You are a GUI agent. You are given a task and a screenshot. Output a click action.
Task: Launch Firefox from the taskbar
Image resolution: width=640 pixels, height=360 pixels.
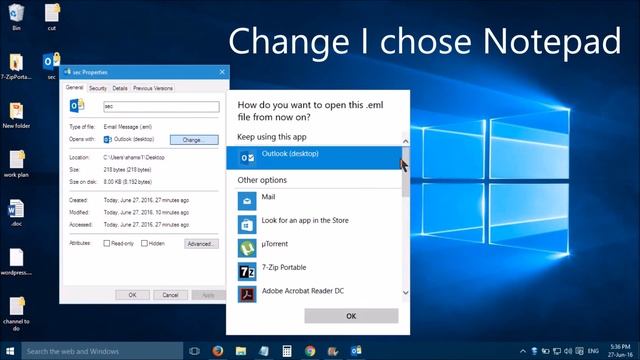[x=218, y=351]
